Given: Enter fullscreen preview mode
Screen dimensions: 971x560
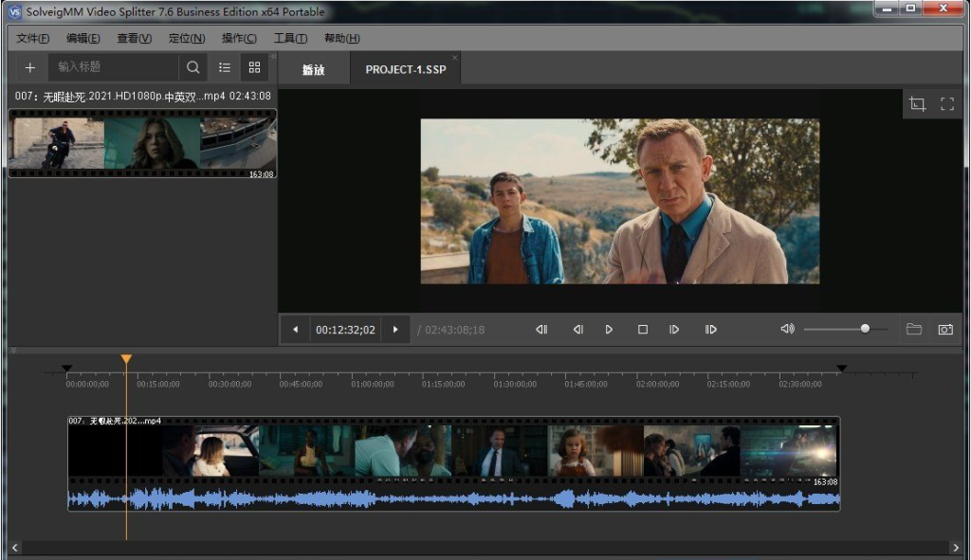Looking at the screenshot, I should pos(947,103).
